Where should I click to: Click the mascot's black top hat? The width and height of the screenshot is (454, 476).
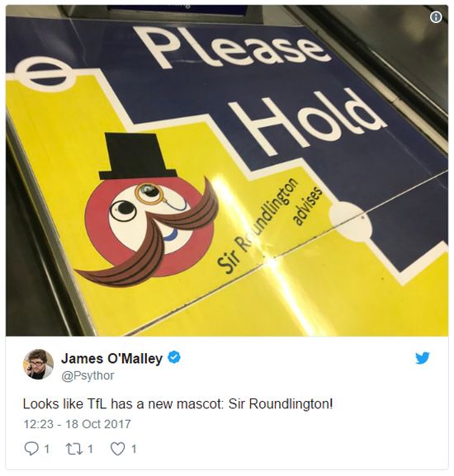pos(137,156)
